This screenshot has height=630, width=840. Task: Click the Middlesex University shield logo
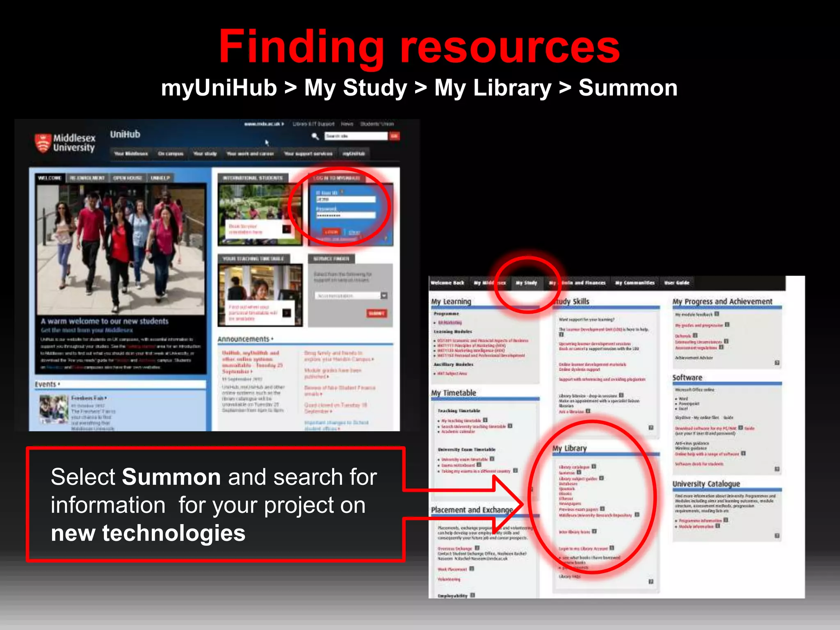tap(43, 143)
